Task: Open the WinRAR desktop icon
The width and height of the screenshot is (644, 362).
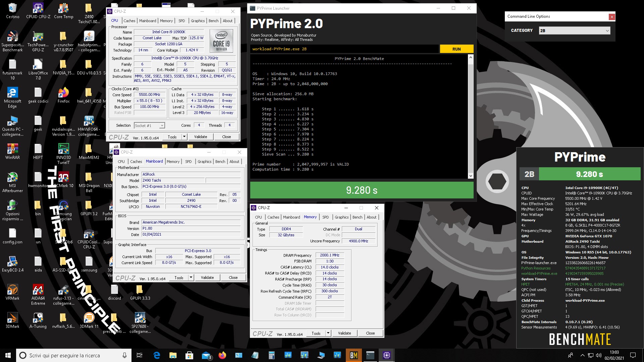Action: point(12,152)
